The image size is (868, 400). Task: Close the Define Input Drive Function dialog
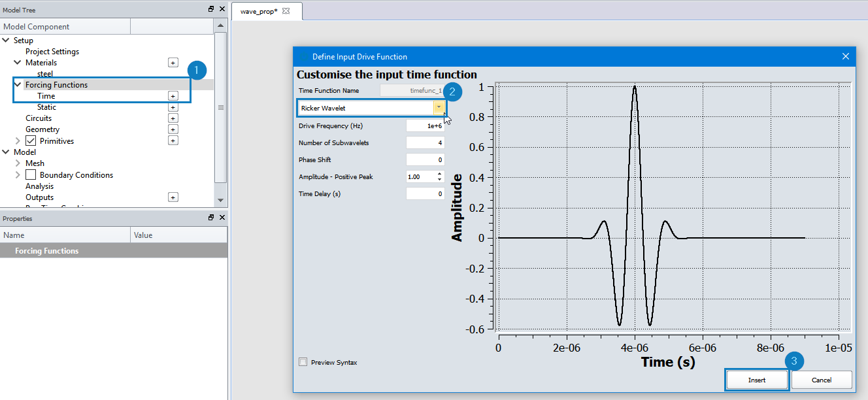(845, 57)
